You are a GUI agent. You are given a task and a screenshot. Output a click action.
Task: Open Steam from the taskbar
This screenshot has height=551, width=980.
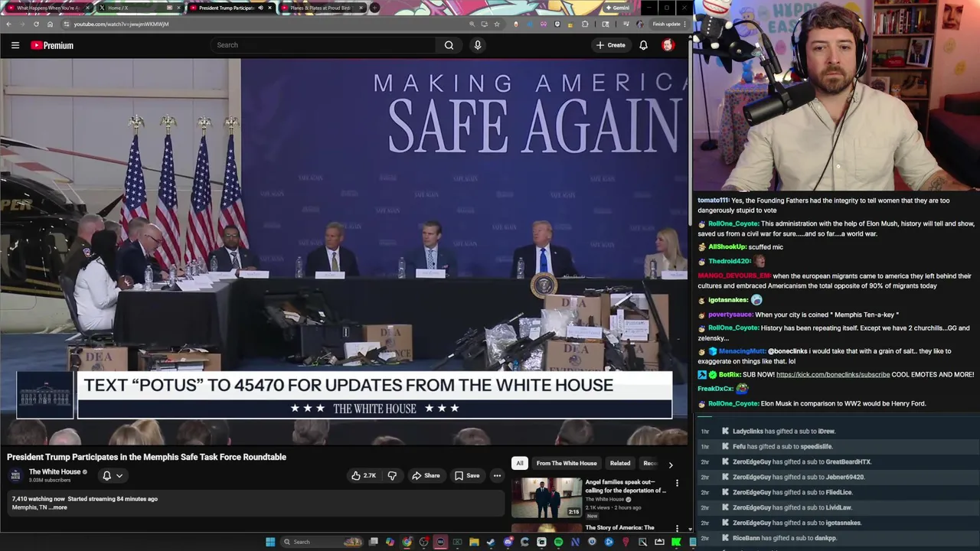click(491, 542)
